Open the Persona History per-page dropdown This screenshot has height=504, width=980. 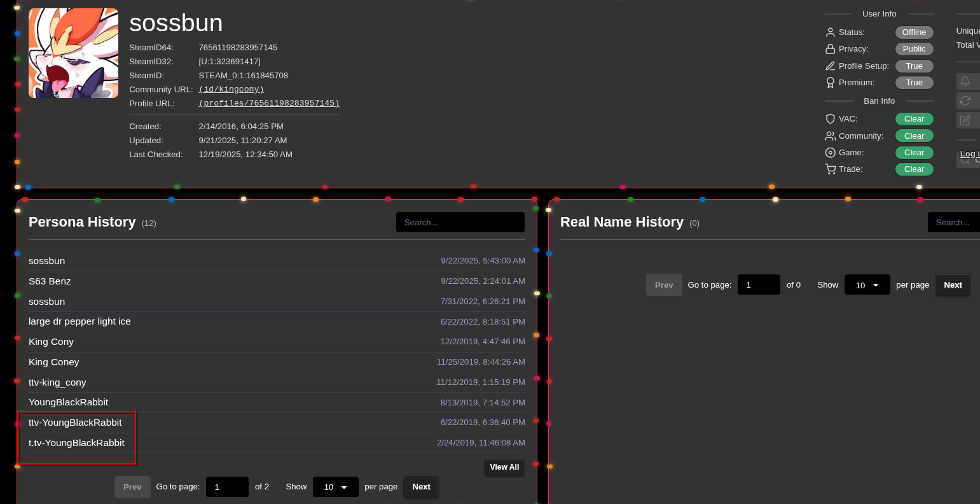tap(335, 487)
